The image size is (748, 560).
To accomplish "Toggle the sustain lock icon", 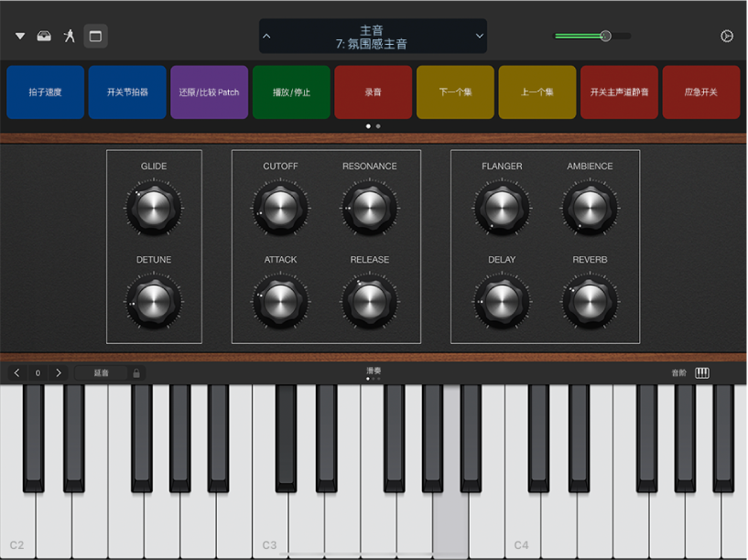I will [136, 373].
